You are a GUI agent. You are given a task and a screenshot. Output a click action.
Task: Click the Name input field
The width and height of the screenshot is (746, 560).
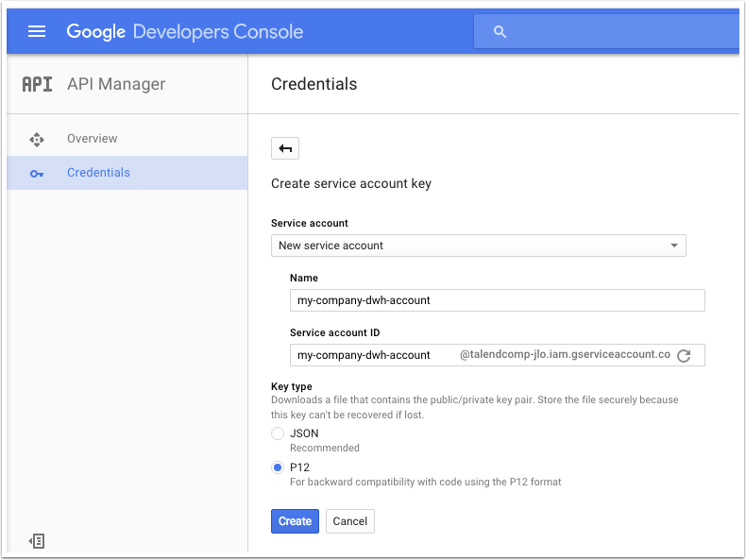point(497,300)
